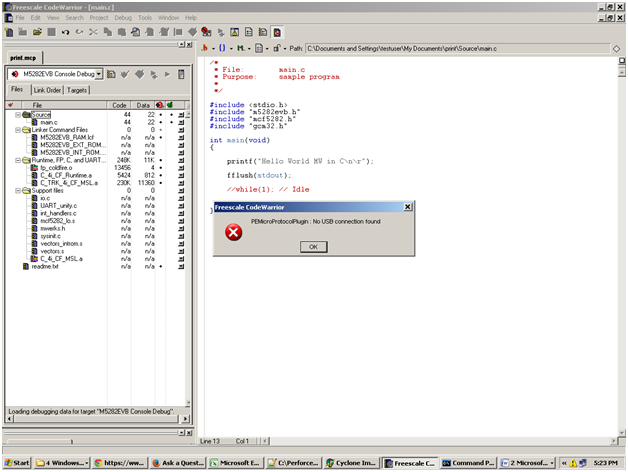Toggle debug dot for readme.txt
Image resolution: width=628 pixels, height=472 pixels.
point(161,266)
